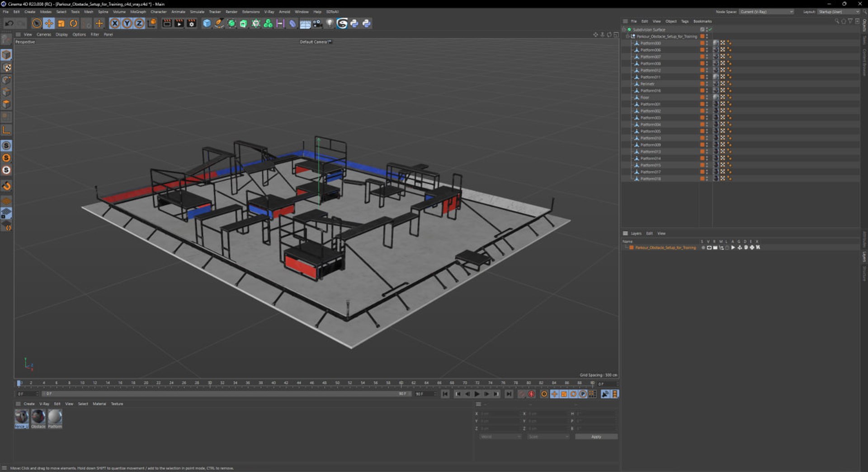
Task: Click Render to Picture Viewer icon
Action: [x=179, y=24]
